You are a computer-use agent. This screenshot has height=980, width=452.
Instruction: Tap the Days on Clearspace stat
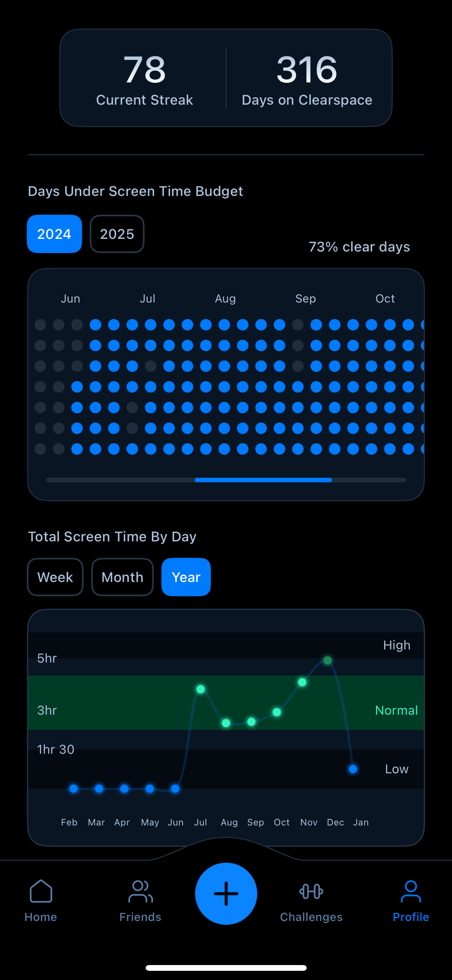tap(307, 79)
